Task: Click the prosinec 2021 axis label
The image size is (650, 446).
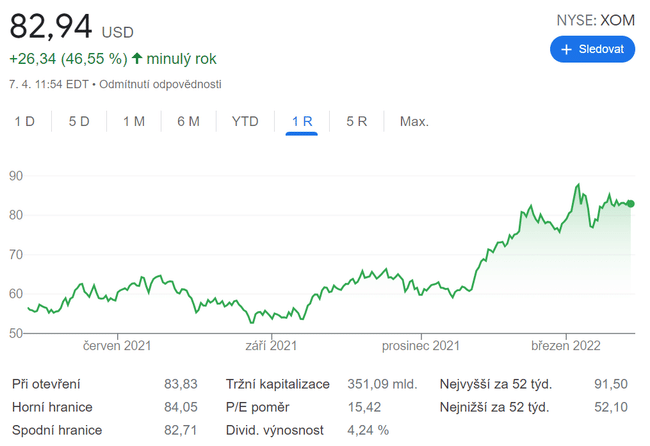Action: (421, 346)
